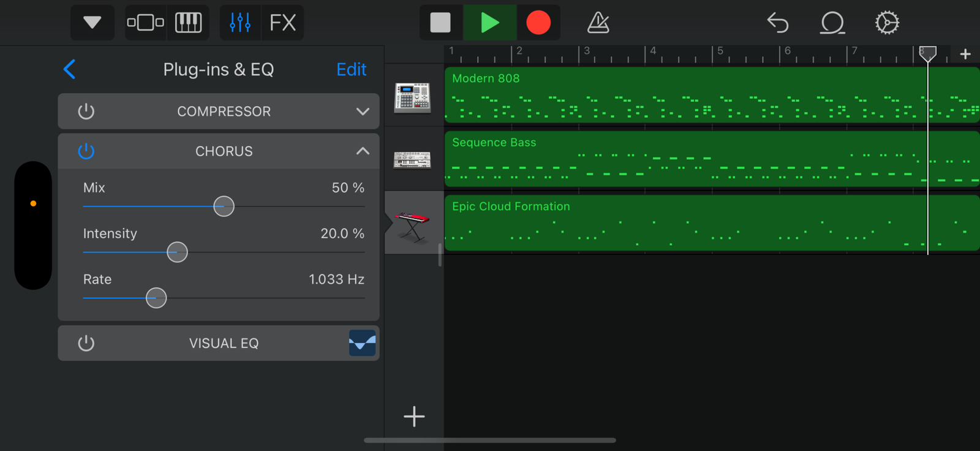Click the 1.033 Hz rate value
This screenshot has width=980, height=451.
tap(336, 279)
